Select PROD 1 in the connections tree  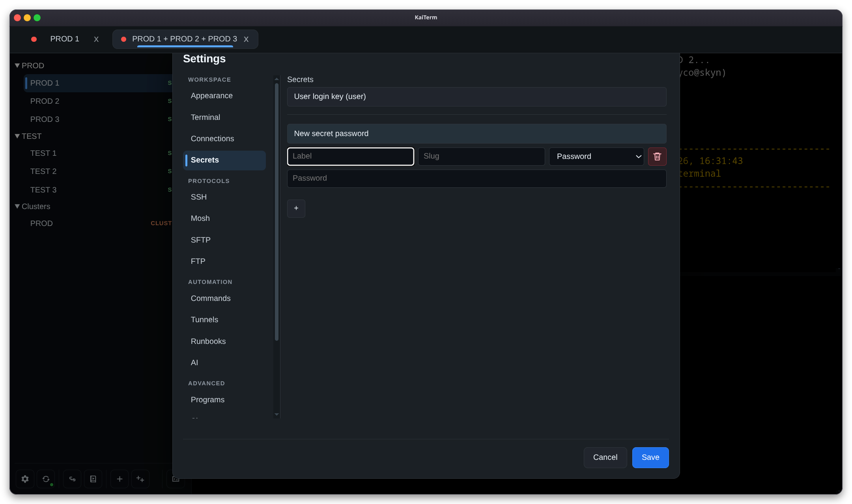(x=98, y=83)
